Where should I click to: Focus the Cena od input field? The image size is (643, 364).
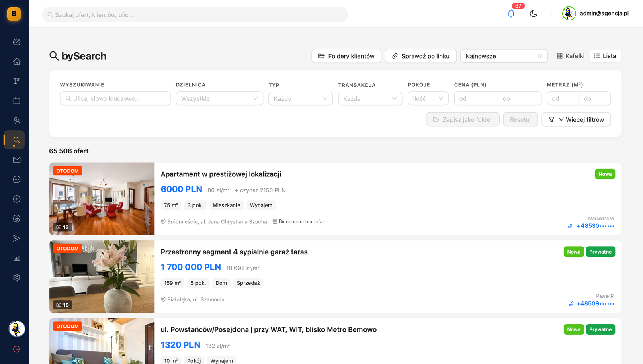pyautogui.click(x=476, y=98)
